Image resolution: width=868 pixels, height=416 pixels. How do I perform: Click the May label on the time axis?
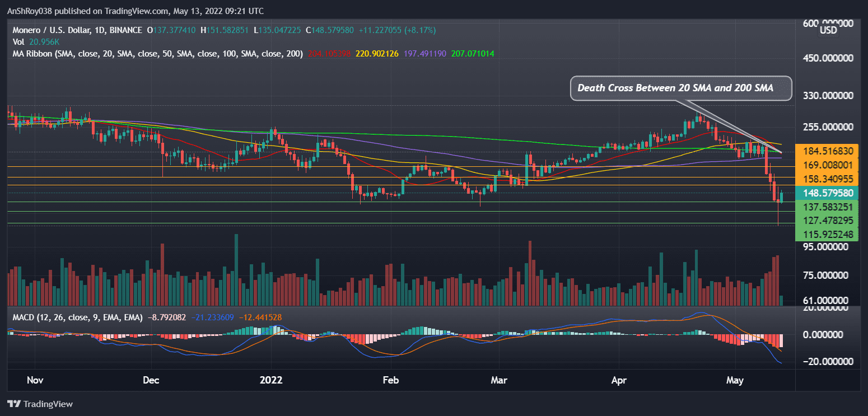[735, 380]
